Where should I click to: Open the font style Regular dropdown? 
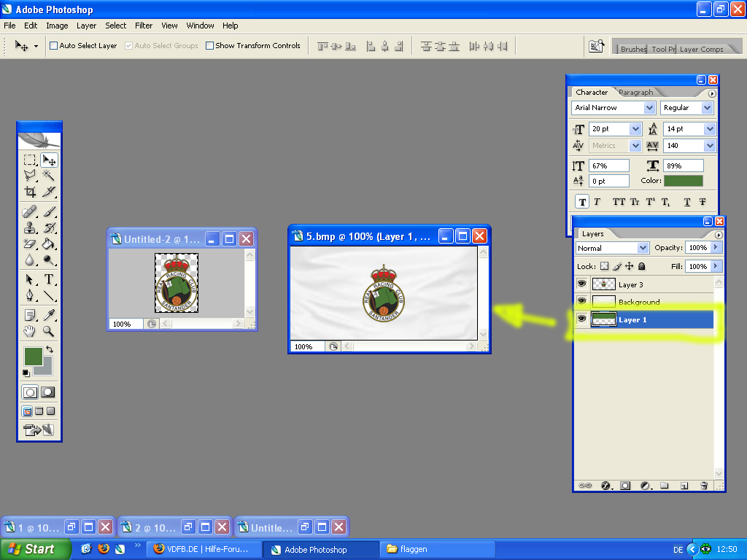[706, 108]
